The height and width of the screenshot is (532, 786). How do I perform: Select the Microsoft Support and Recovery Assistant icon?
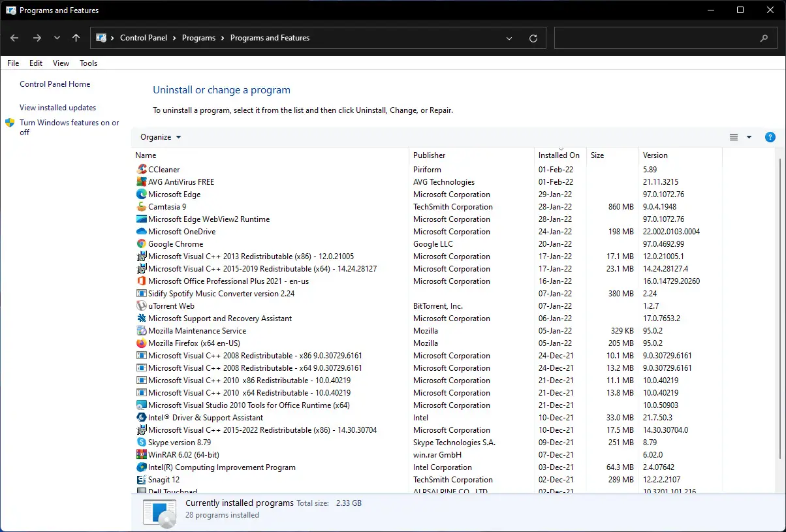point(142,319)
